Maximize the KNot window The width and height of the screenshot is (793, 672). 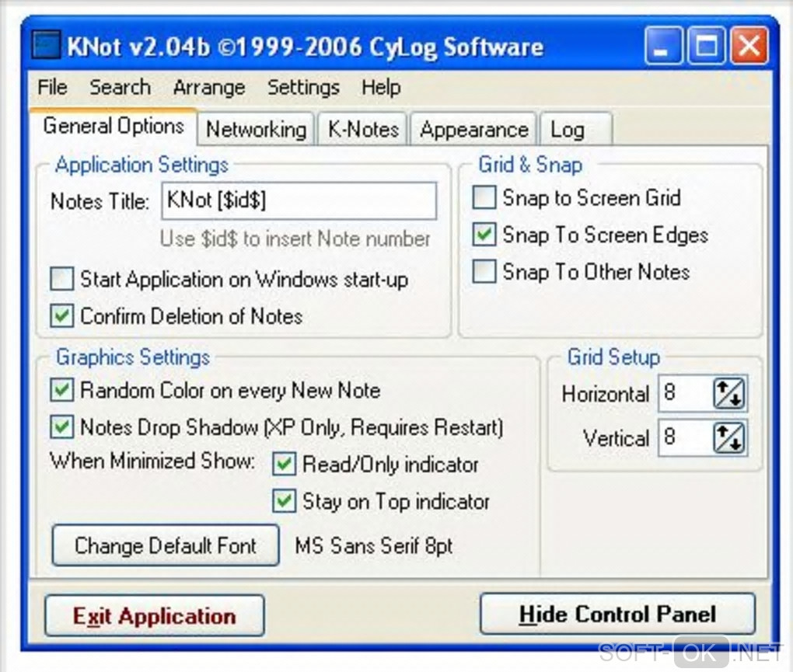point(707,46)
